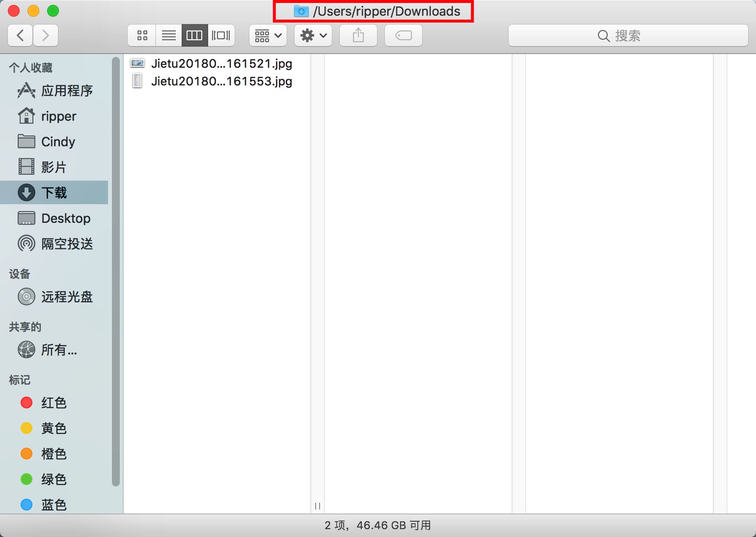Open the gear action menu

pyautogui.click(x=313, y=35)
